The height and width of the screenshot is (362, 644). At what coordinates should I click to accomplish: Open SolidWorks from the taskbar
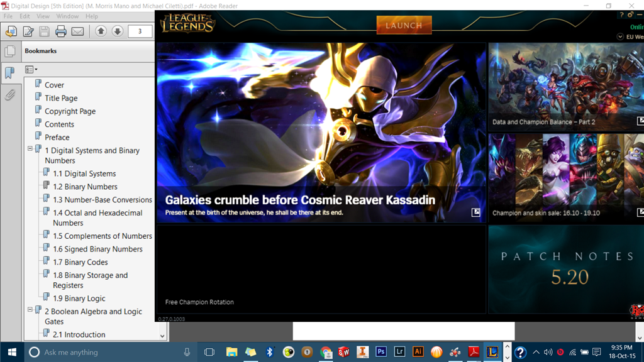click(344, 352)
